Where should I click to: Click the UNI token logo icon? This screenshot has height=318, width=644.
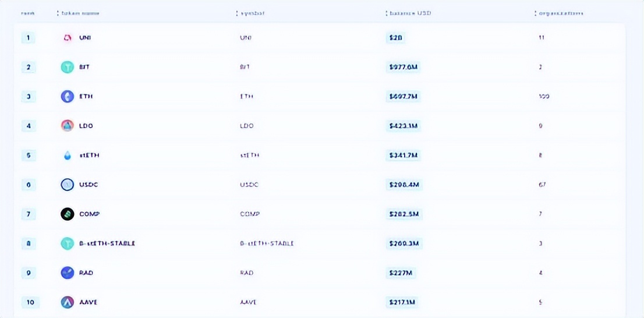tap(68, 38)
